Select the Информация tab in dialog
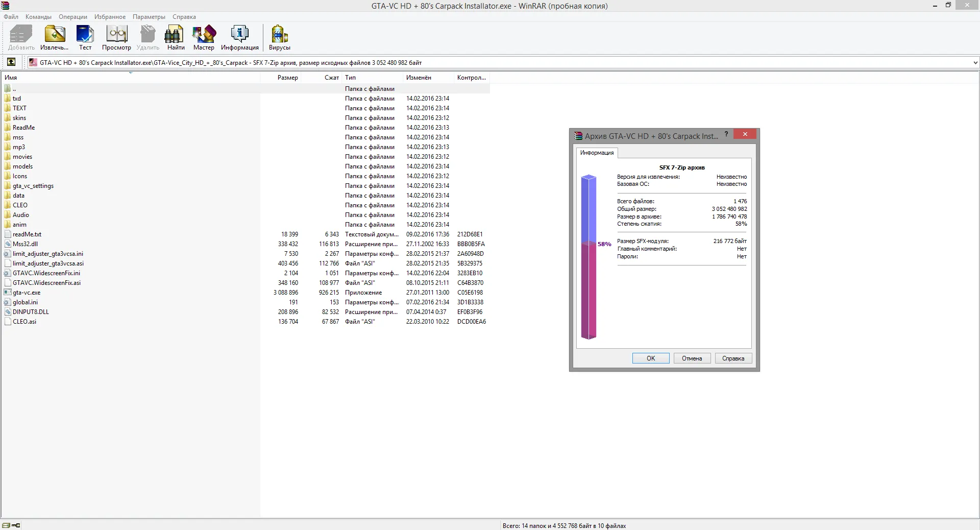The width and height of the screenshot is (980, 530). [x=597, y=153]
